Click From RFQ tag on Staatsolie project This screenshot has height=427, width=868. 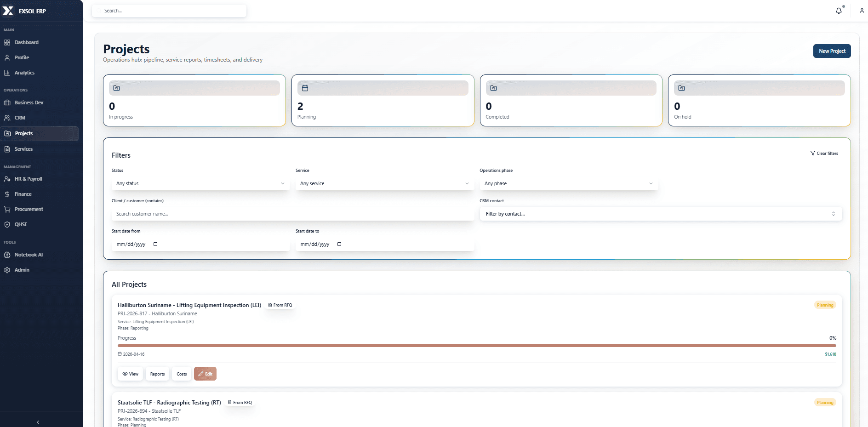tap(240, 403)
